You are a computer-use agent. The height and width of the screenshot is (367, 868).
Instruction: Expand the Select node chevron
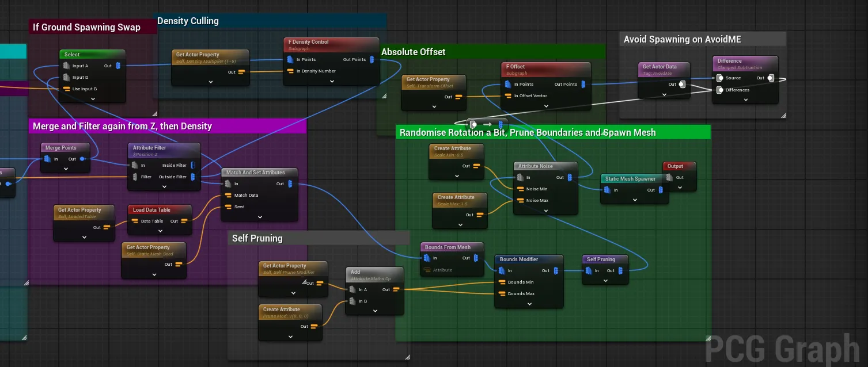(x=93, y=99)
